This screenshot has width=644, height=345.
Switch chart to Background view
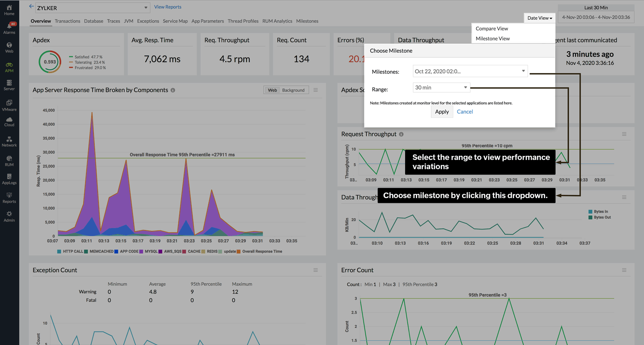293,90
